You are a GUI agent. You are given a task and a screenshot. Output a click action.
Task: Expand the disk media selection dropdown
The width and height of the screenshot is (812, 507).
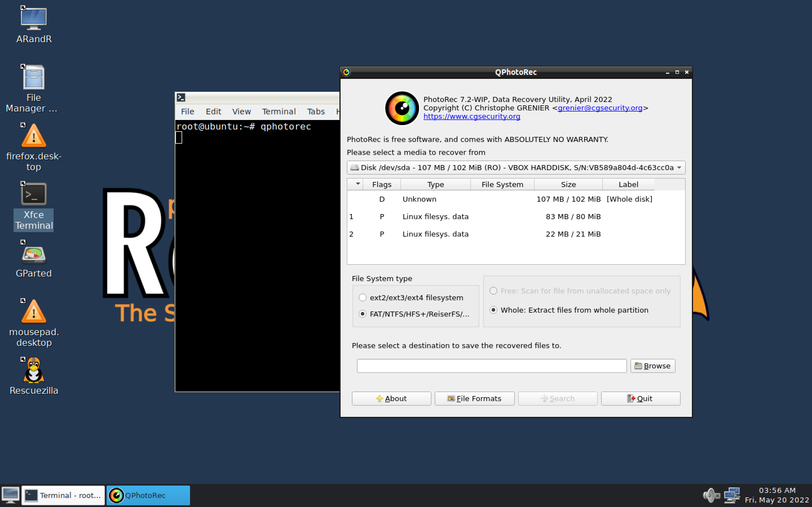pos(679,167)
